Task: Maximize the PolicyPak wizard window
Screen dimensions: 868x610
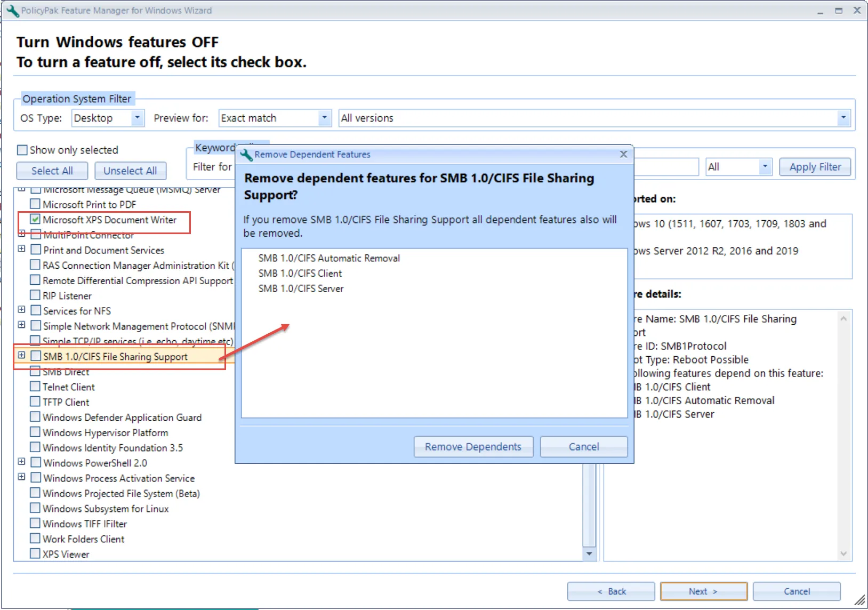Action: click(839, 11)
